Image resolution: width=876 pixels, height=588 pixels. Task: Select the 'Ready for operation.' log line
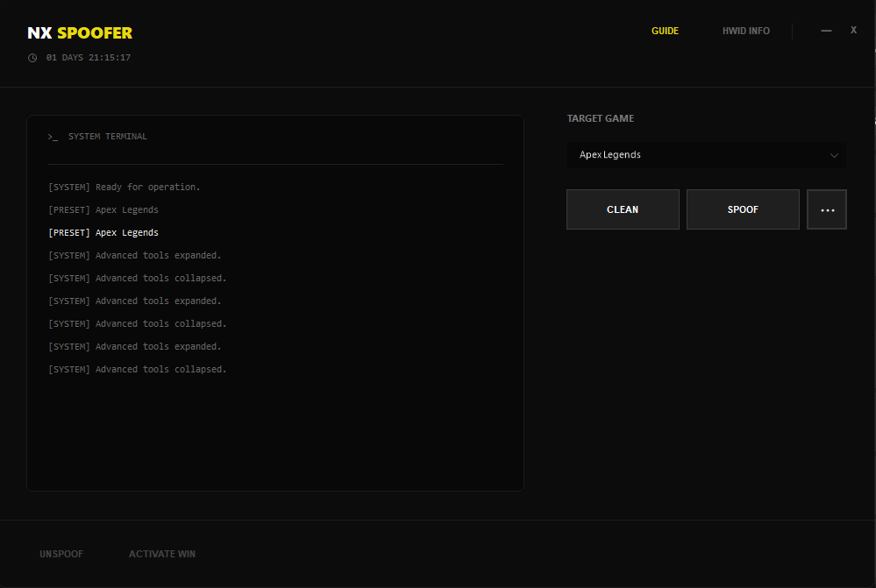click(x=124, y=187)
